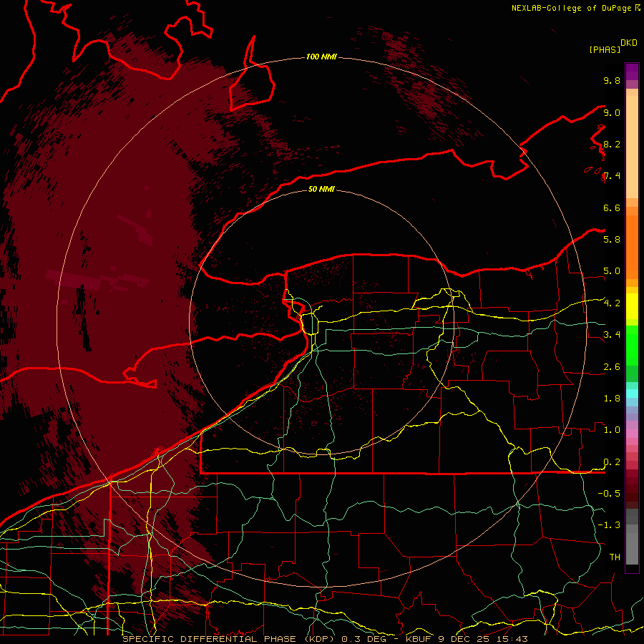Click the 5.8 value on color scale
This screenshot has height=644, width=644.
pyautogui.click(x=612, y=239)
